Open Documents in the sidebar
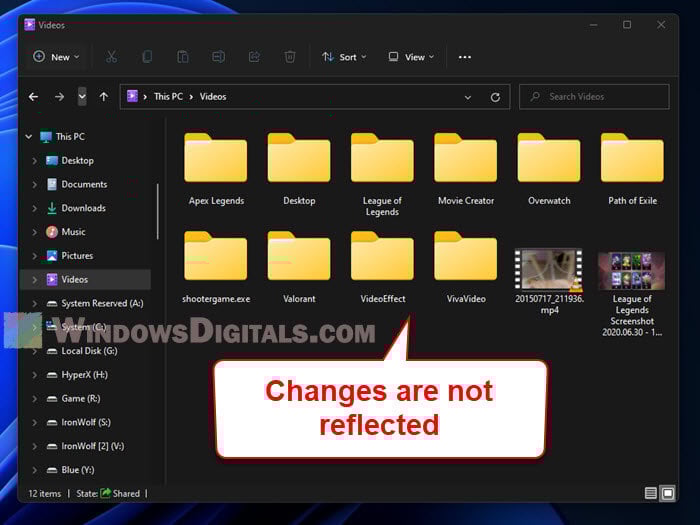This screenshot has height=525, width=700. (77, 184)
